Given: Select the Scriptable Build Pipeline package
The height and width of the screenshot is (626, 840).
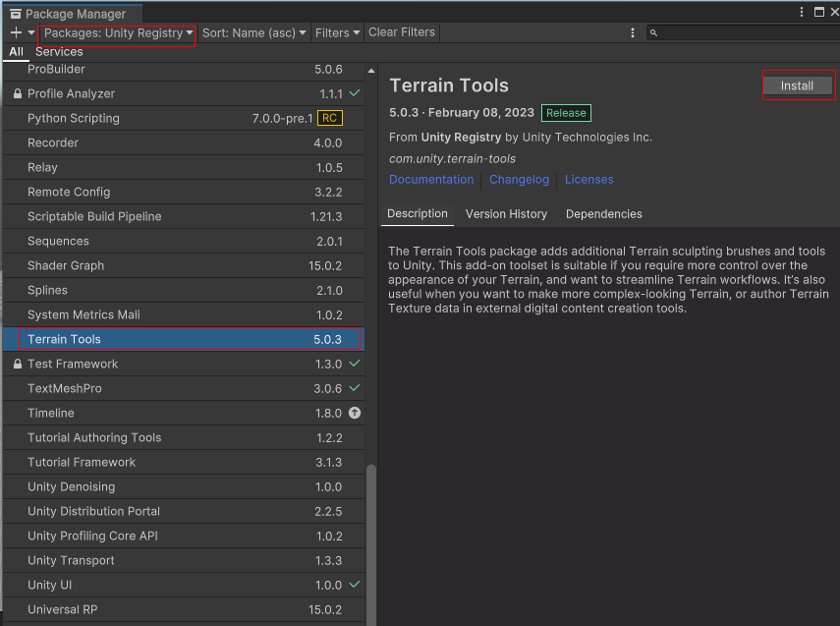Looking at the screenshot, I should 184,216.
